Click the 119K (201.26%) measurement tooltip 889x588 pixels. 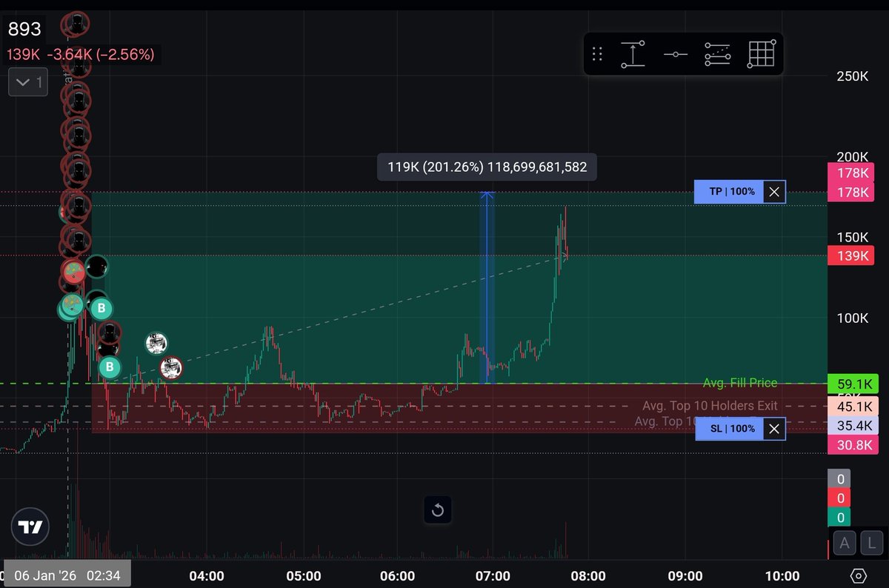(487, 167)
